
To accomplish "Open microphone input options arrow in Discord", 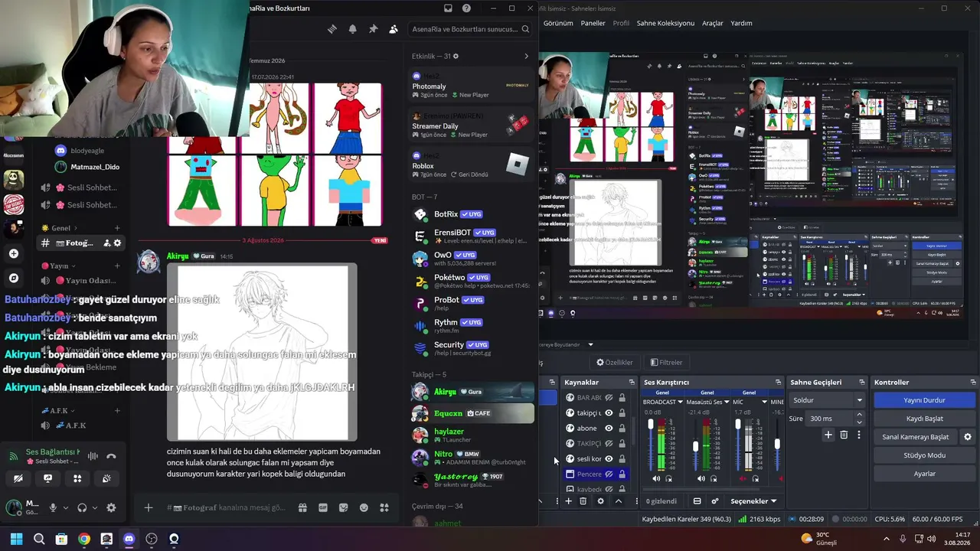I will click(x=66, y=507).
